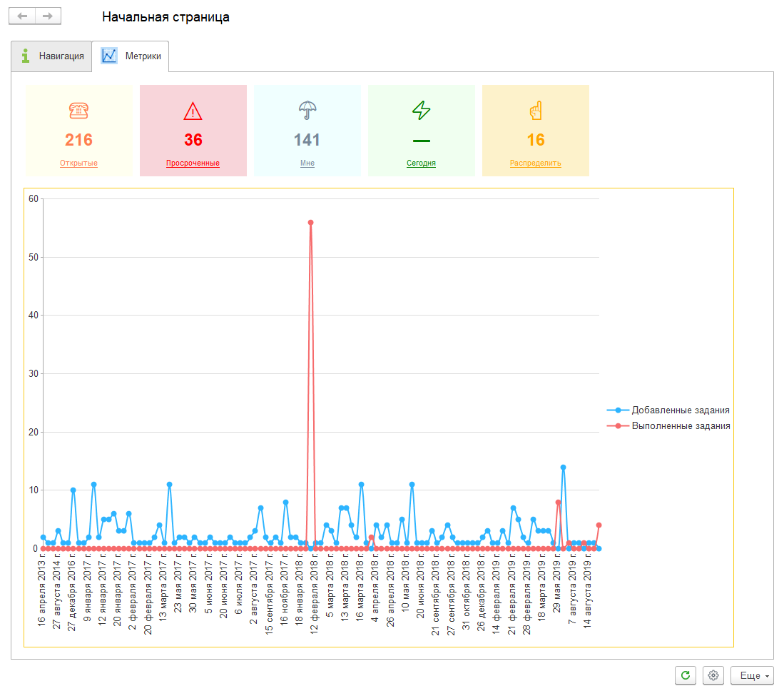Click the umbrella icon above Мне
This screenshot has width=784, height=691.
[307, 111]
